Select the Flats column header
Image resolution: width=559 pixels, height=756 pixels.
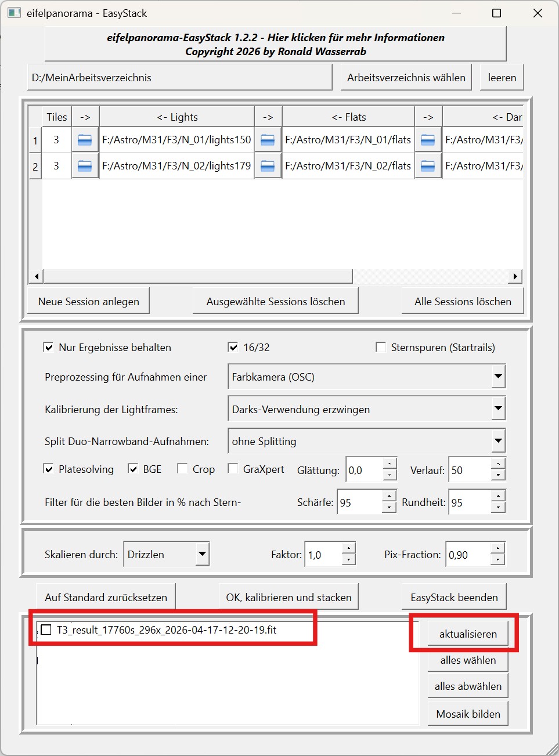click(x=348, y=117)
